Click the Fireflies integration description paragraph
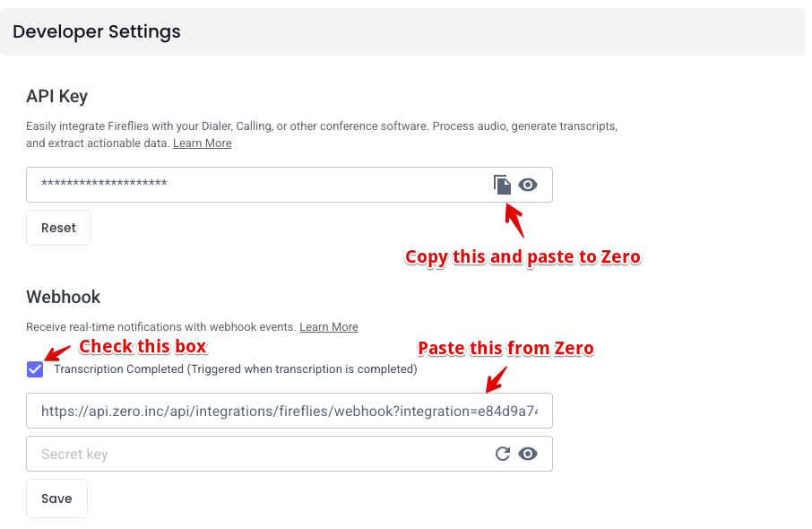The width and height of the screenshot is (812, 529). pyautogui.click(x=322, y=134)
